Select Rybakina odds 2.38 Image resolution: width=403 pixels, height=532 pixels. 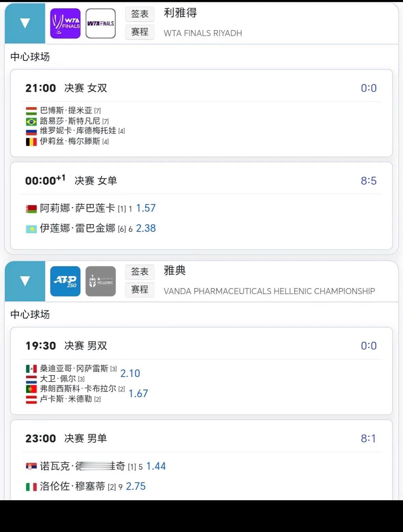(146, 228)
